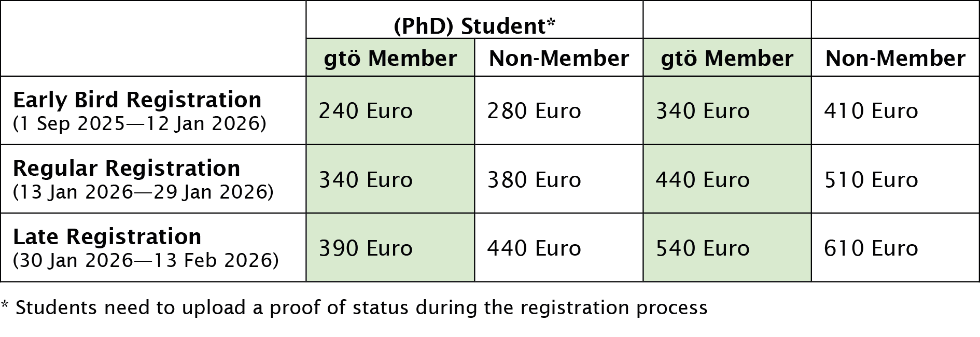Select the 280 Euro price cell
Image resolution: width=980 pixels, height=337 pixels.
pyautogui.click(x=534, y=111)
